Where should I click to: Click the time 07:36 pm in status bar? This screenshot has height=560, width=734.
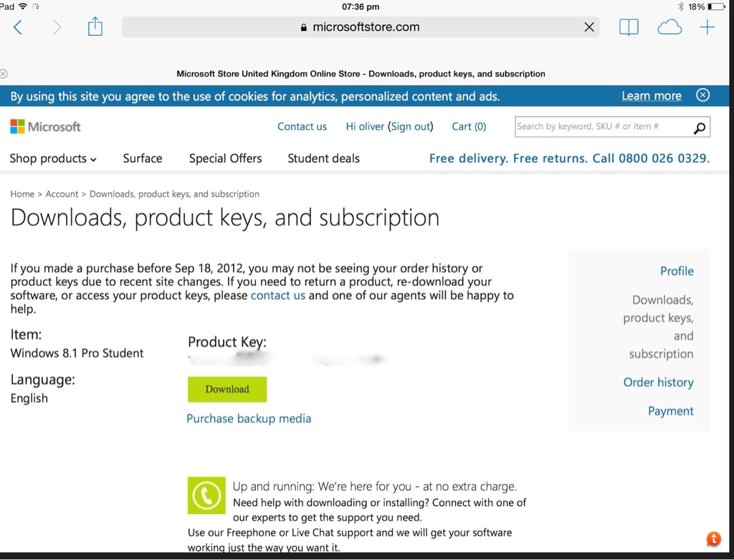coord(361,6)
